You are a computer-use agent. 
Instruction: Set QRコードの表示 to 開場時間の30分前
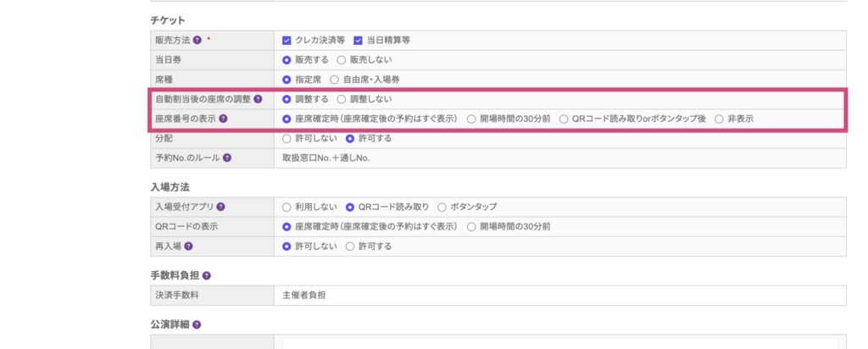coord(471,226)
